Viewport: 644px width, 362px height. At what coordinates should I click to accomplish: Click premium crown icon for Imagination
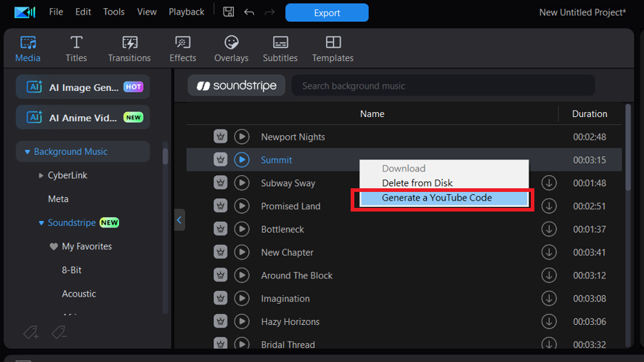click(x=221, y=298)
